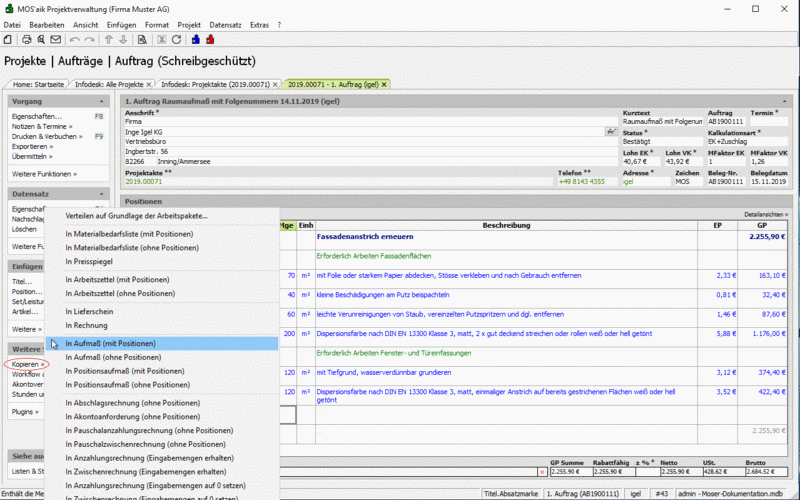Open Weitere Funktionen in Vorgang panel
Screen dimensions: 800x500
click(44, 174)
